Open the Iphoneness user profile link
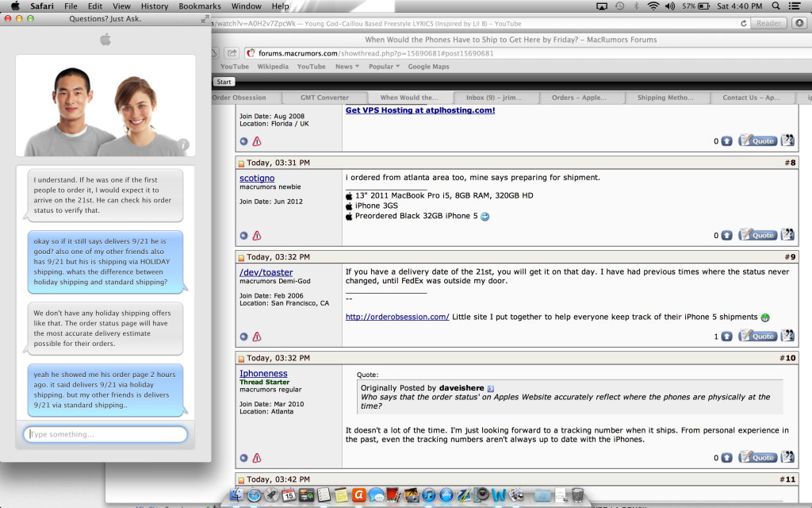 point(263,373)
